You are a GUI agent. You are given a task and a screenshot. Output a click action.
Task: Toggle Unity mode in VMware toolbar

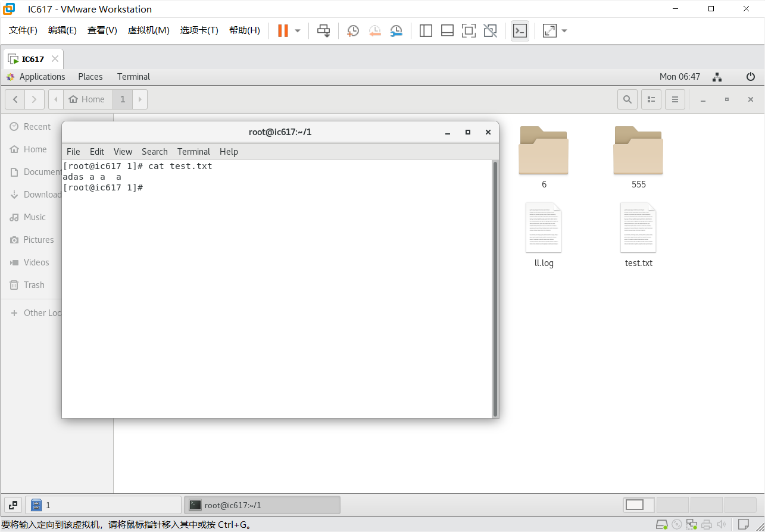click(x=490, y=30)
